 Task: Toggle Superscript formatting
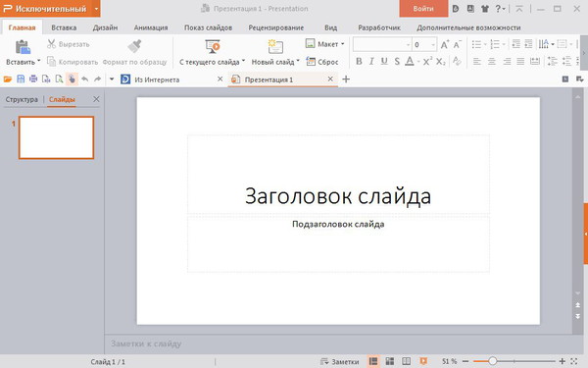pos(427,61)
